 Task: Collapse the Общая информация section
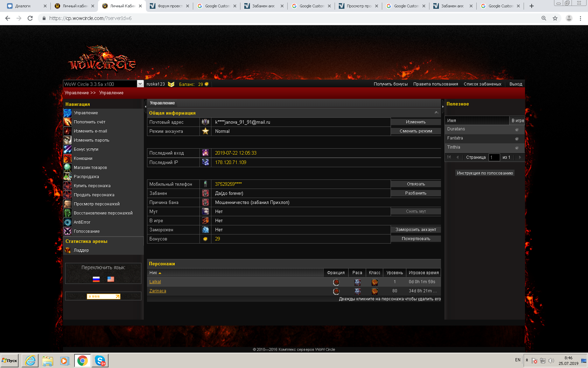point(436,113)
